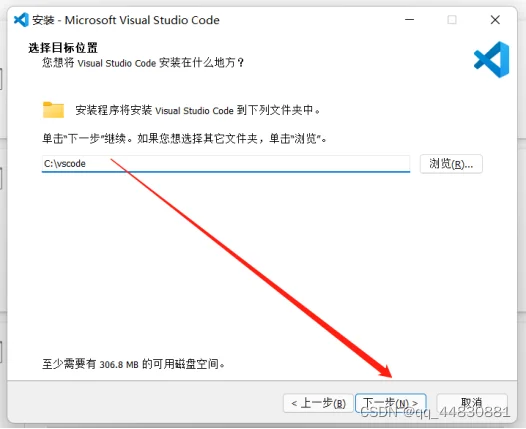Go back with < 上一步(B)
The image size is (526, 429).
coord(318,403)
